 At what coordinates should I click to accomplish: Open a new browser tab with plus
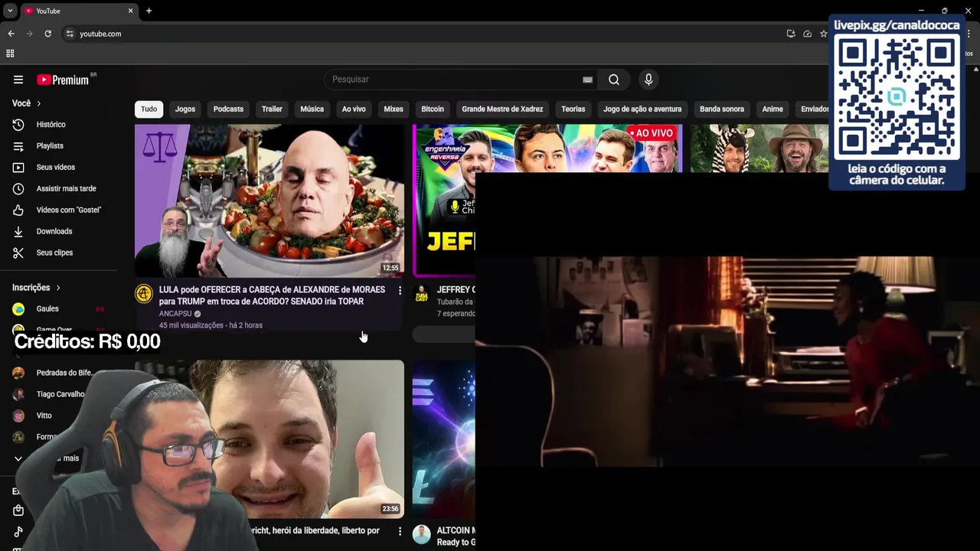(x=149, y=11)
